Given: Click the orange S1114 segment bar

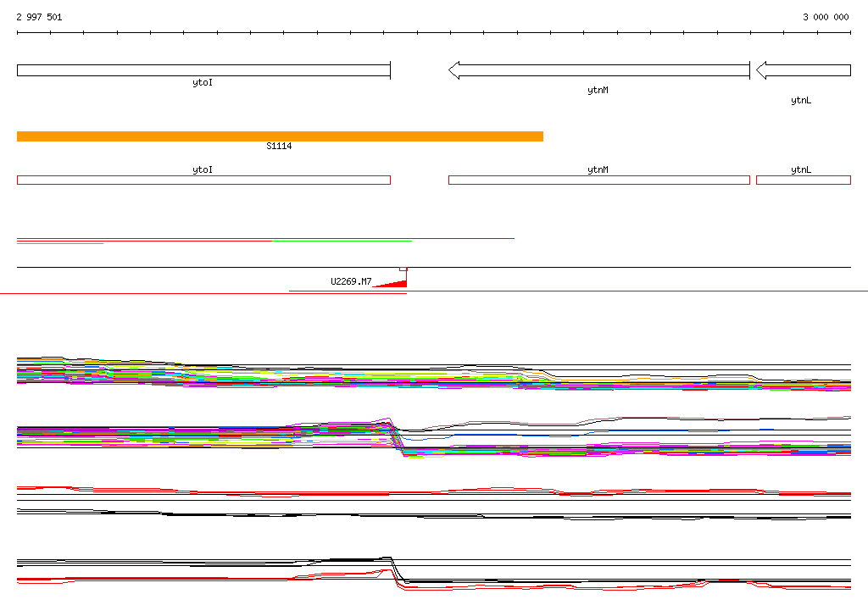Looking at the screenshot, I should click(x=280, y=136).
